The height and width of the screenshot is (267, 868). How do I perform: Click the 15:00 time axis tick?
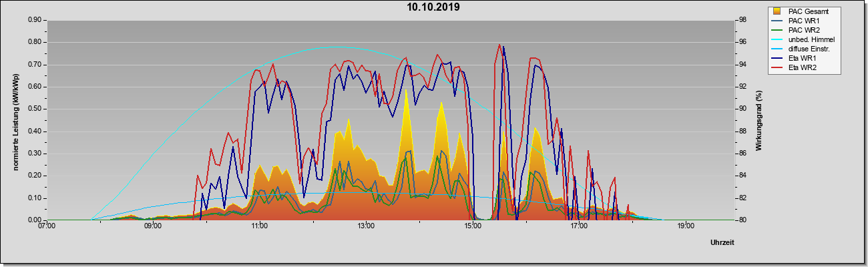472,227
